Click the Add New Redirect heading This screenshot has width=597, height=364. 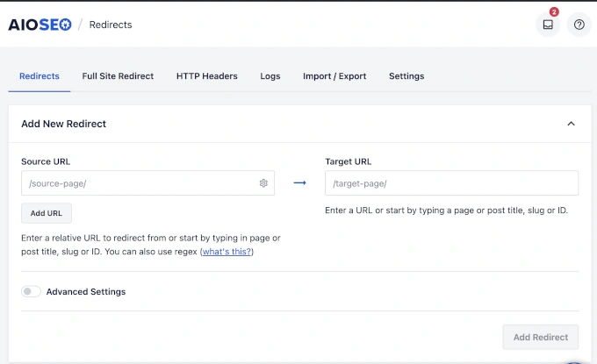63,125
